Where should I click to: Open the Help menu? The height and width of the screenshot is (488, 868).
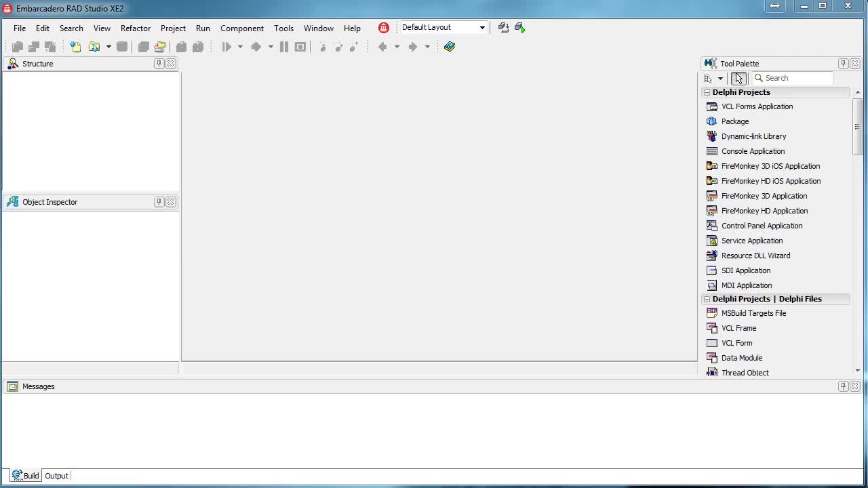pyautogui.click(x=352, y=28)
